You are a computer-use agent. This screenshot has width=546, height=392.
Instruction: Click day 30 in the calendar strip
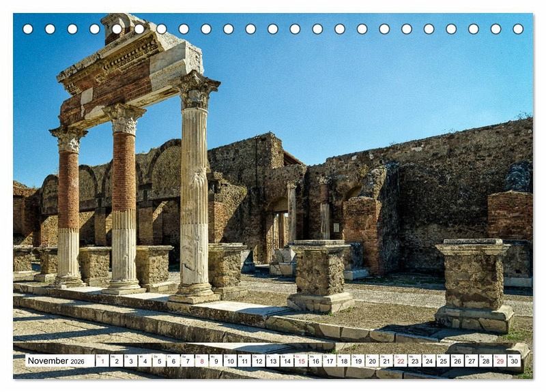coord(515,361)
